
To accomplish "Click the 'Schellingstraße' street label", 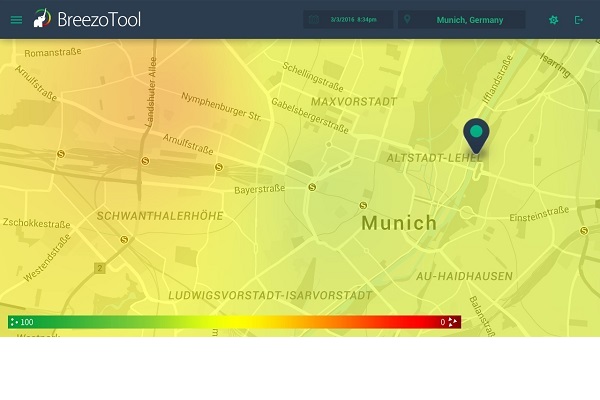I will click(x=313, y=77).
